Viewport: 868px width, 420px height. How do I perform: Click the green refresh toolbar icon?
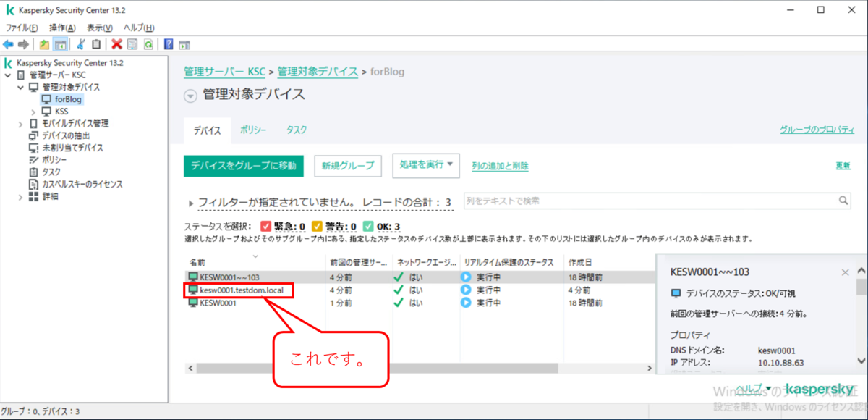click(148, 44)
